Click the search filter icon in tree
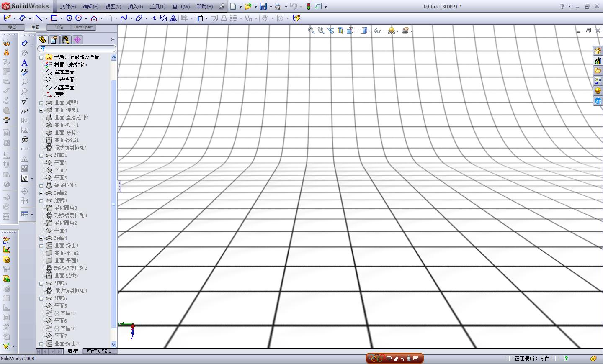603x364 pixels. click(43, 49)
